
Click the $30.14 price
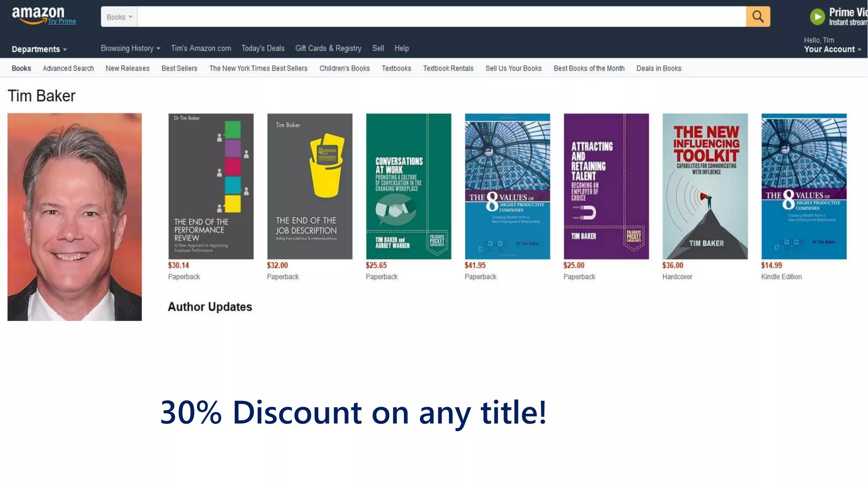point(178,265)
